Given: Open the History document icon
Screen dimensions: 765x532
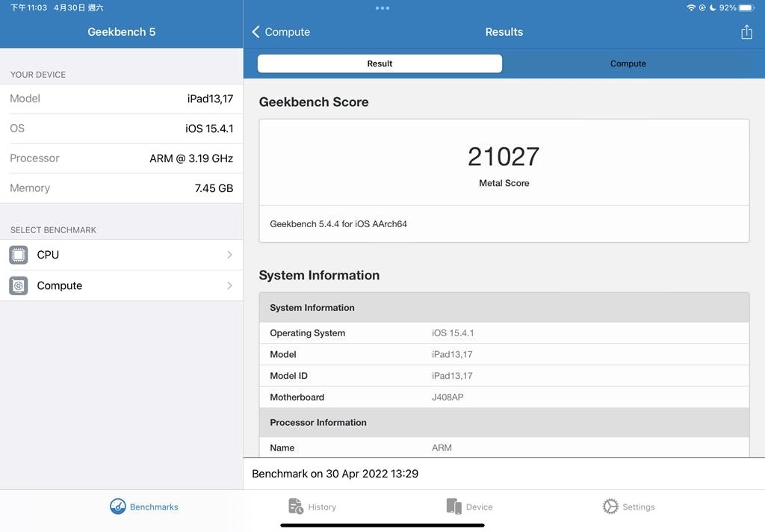Looking at the screenshot, I should [296, 507].
